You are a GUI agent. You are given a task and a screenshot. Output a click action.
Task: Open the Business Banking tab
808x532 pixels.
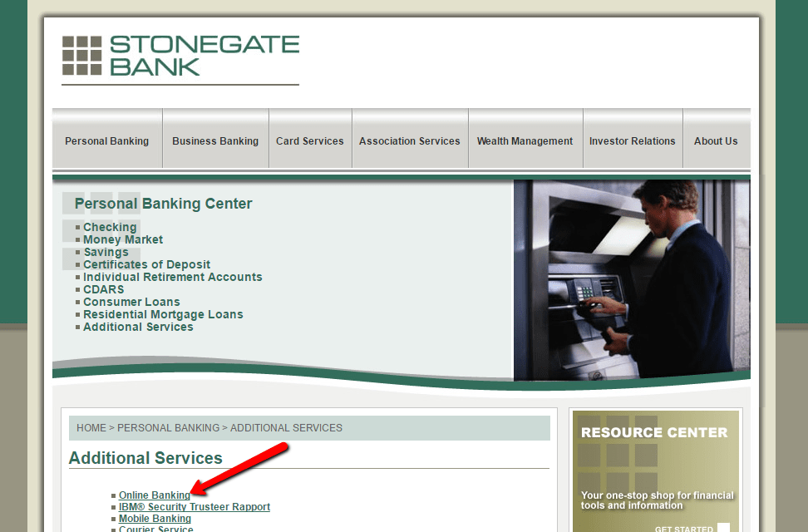click(214, 140)
